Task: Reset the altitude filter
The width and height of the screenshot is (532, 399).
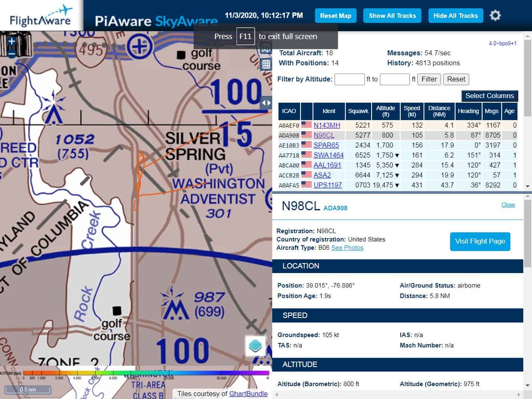Action: [456, 79]
